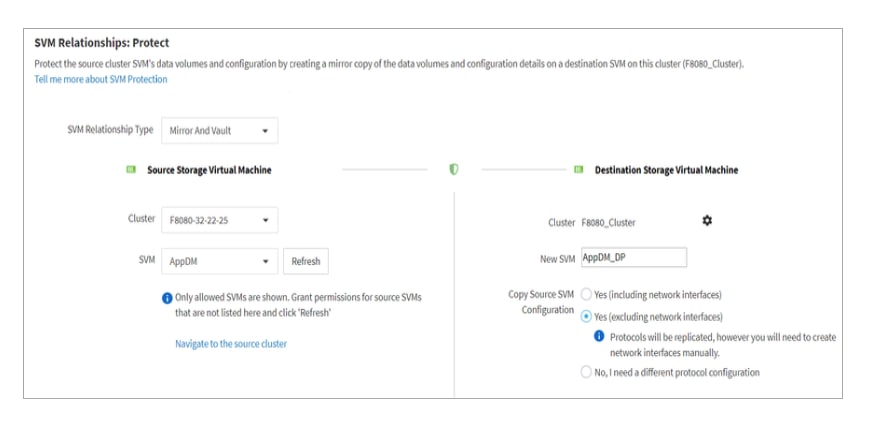Follow 'Navigate to the source cluster' link
This screenshot has width=880, height=432.
point(231,344)
